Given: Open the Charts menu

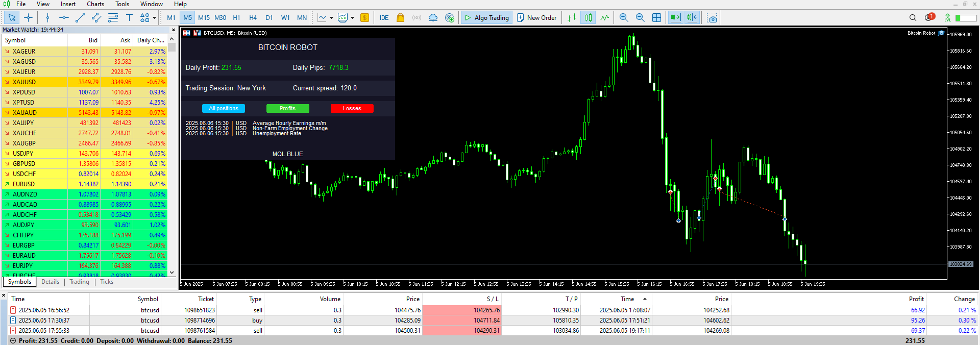Looking at the screenshot, I should coord(95,4).
